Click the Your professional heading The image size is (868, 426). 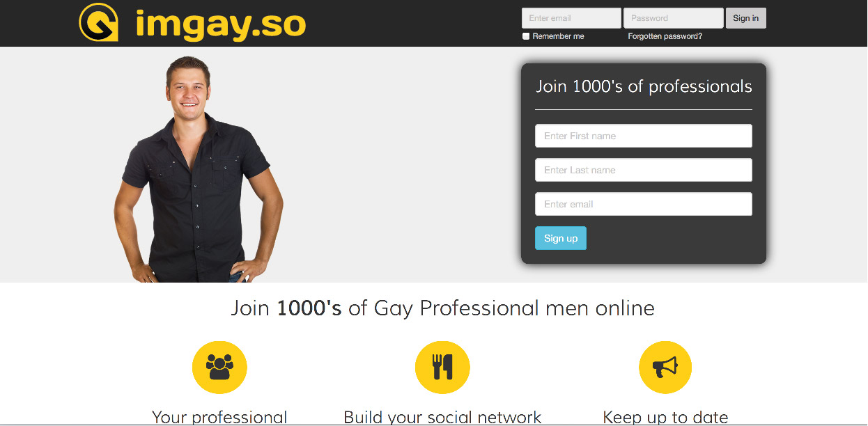pyautogui.click(x=219, y=417)
